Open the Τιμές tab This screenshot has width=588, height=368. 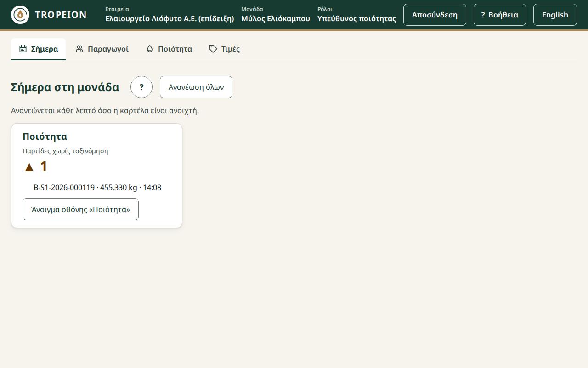[x=224, y=49]
